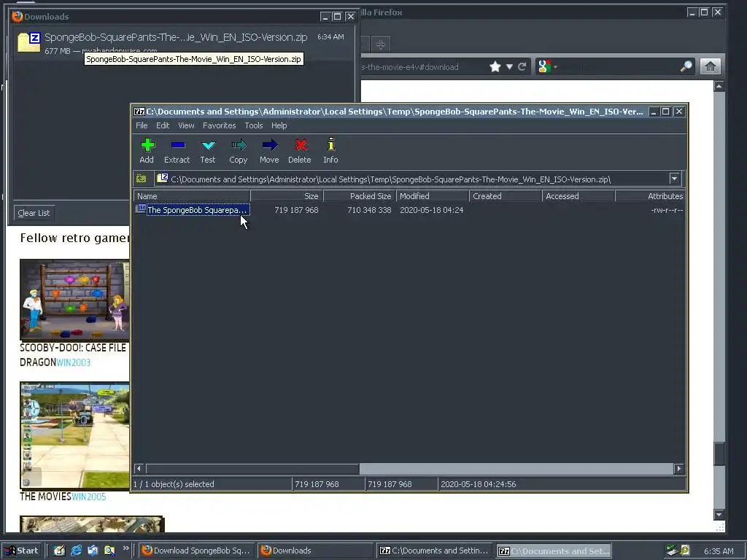Open the File menu in 7-Zip
The height and width of the screenshot is (560, 747).
[142, 125]
